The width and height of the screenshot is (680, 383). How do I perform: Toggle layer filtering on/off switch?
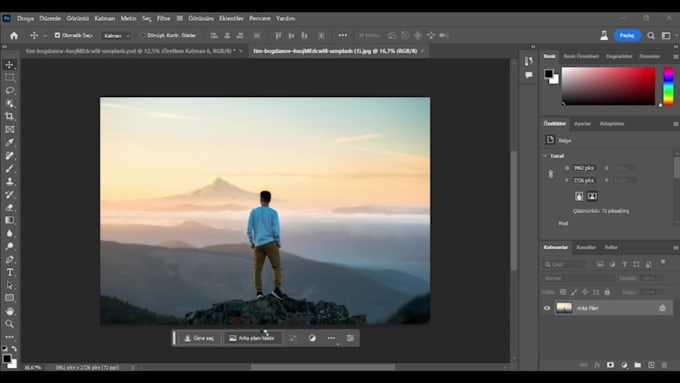click(663, 262)
